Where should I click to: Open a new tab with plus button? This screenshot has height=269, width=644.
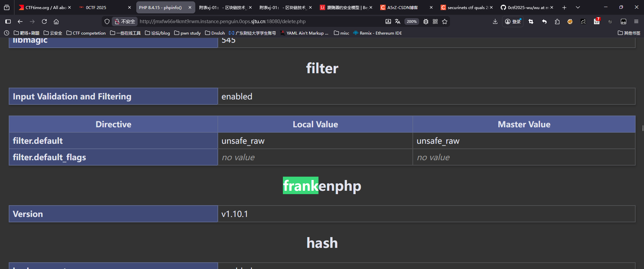coord(564,7)
